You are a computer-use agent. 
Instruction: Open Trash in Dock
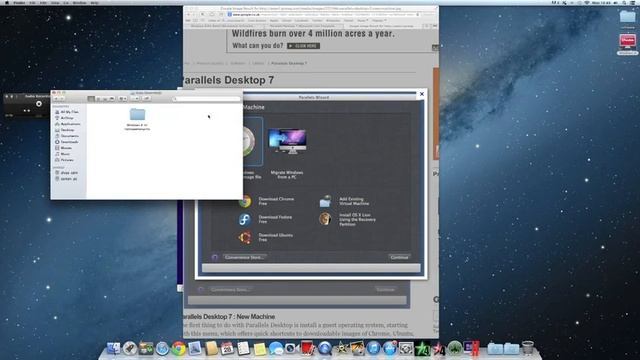click(528, 348)
